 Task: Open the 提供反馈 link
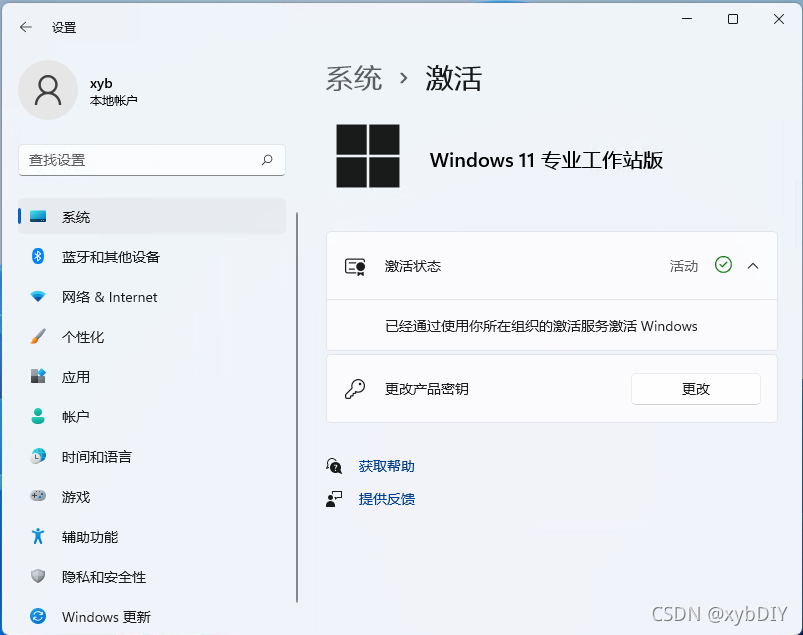[x=387, y=499]
